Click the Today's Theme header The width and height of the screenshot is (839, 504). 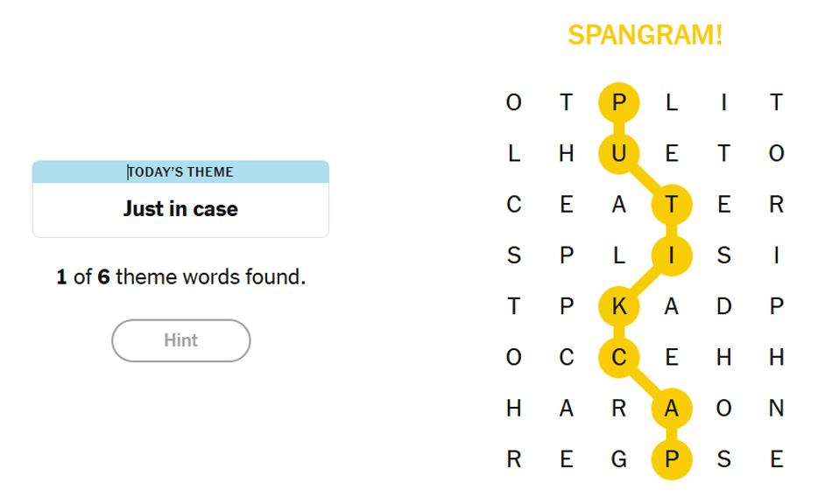[180, 171]
